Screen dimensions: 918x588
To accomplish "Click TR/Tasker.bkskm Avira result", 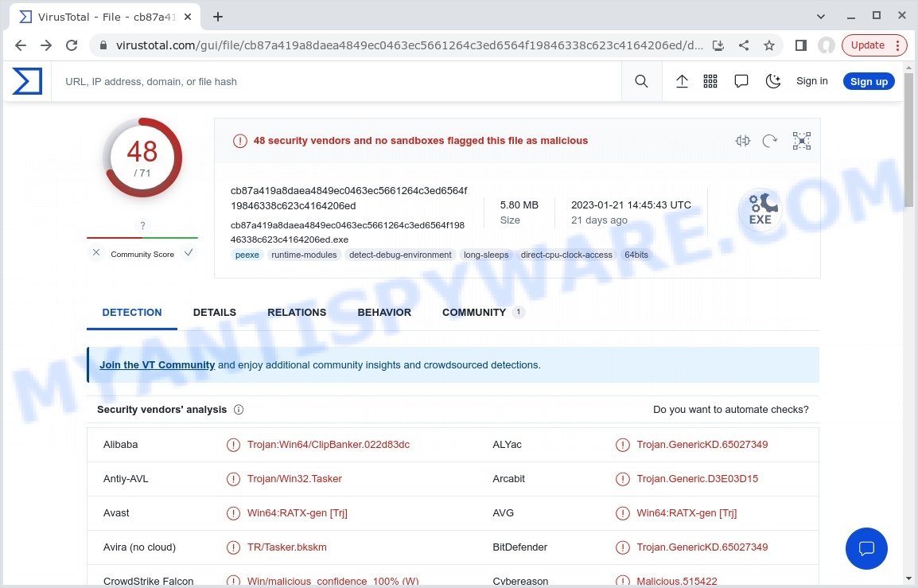I will 286,547.
